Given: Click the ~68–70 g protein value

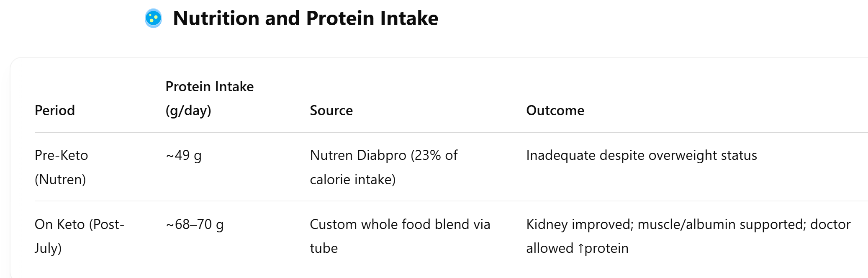Looking at the screenshot, I should (195, 225).
